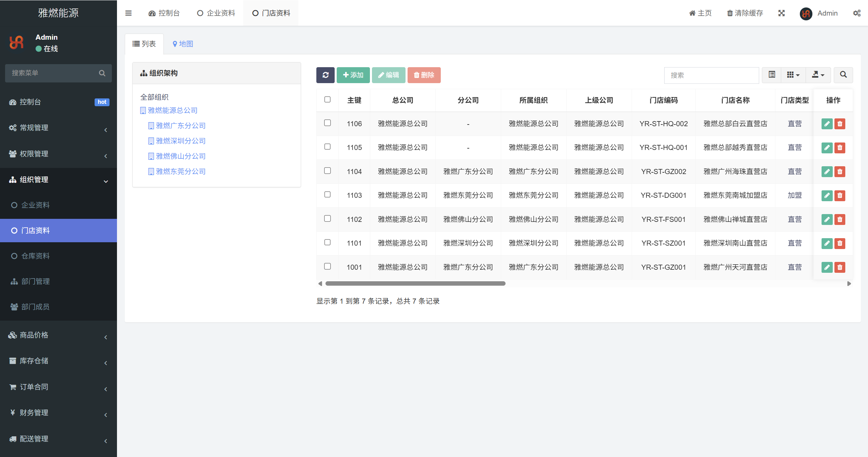Check the checkbox for row 1103
Viewport: 868px width, 457px height.
[x=327, y=194]
